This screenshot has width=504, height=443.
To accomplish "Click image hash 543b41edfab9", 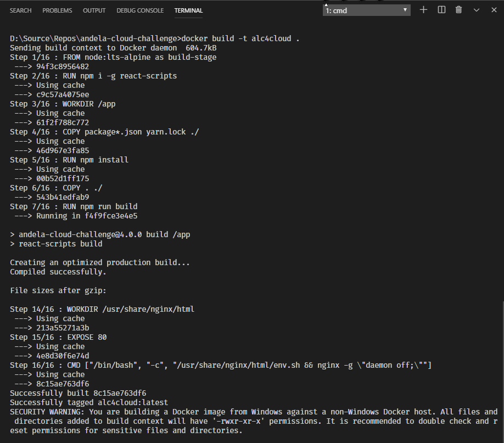I will click(63, 197).
